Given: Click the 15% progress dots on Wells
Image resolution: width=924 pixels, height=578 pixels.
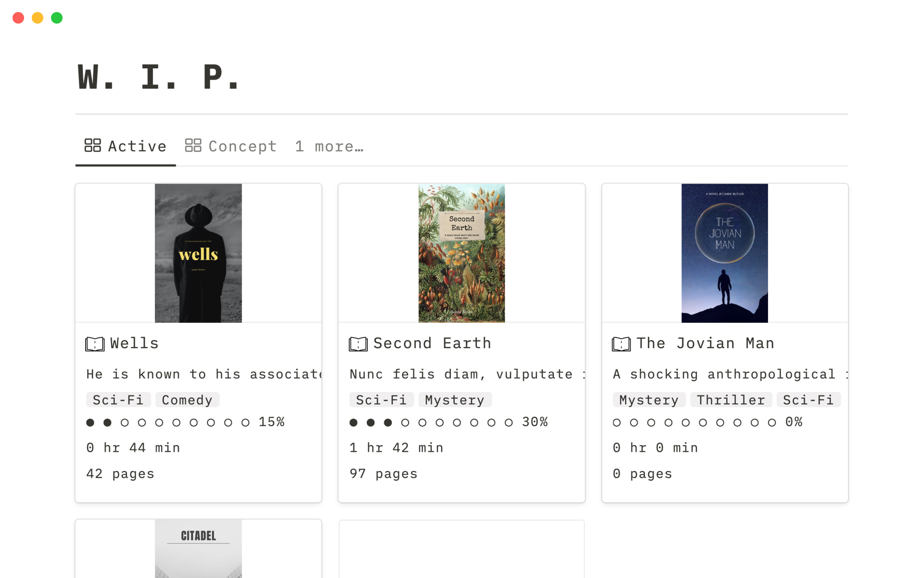Looking at the screenshot, I should point(185,422).
